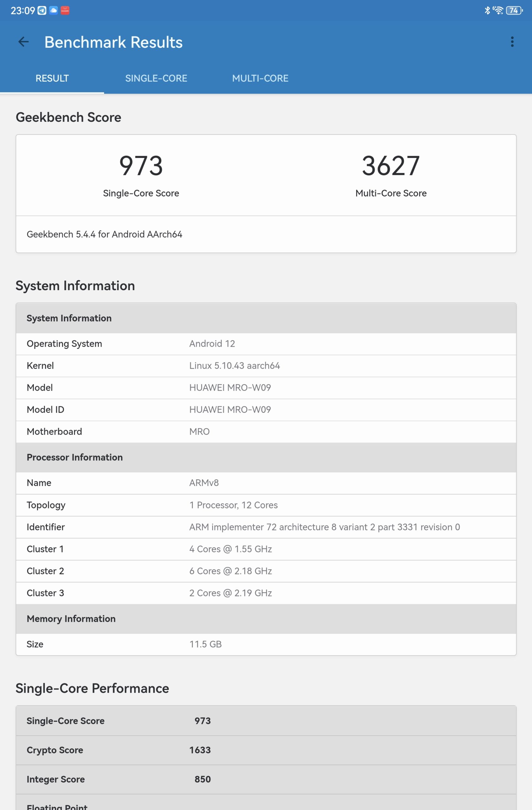Tap the Bluetooth status icon
The width and height of the screenshot is (532, 810).
[x=487, y=10]
